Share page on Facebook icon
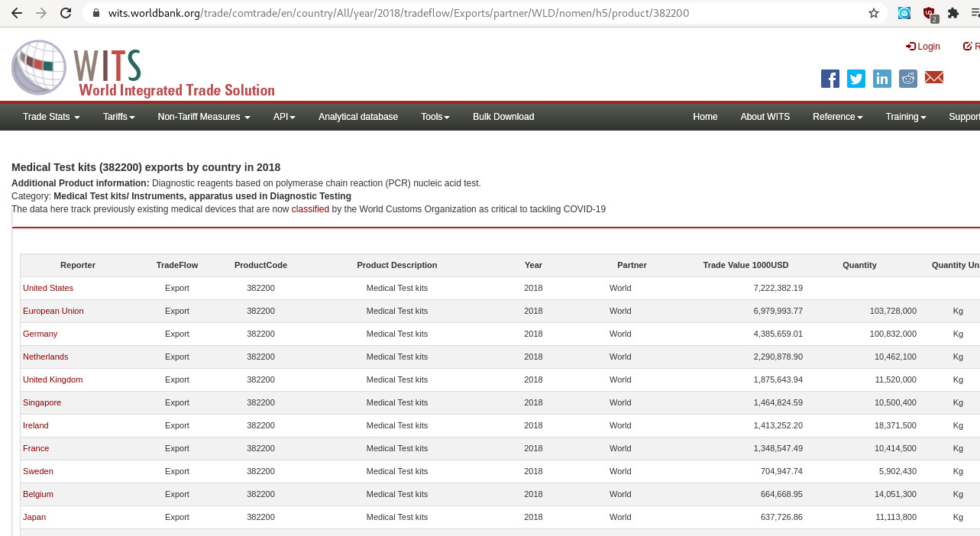 click(830, 78)
